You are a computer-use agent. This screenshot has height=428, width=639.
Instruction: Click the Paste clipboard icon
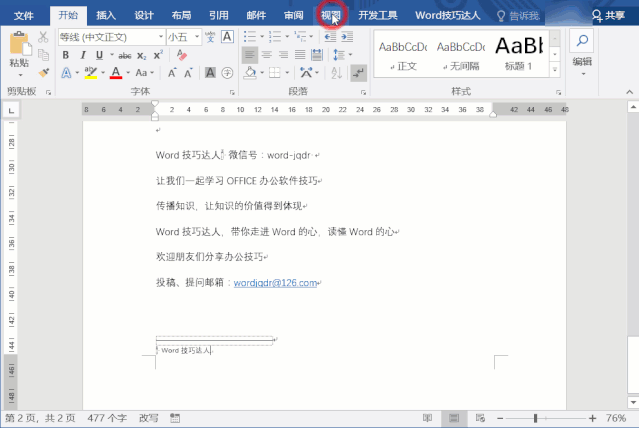(20, 43)
